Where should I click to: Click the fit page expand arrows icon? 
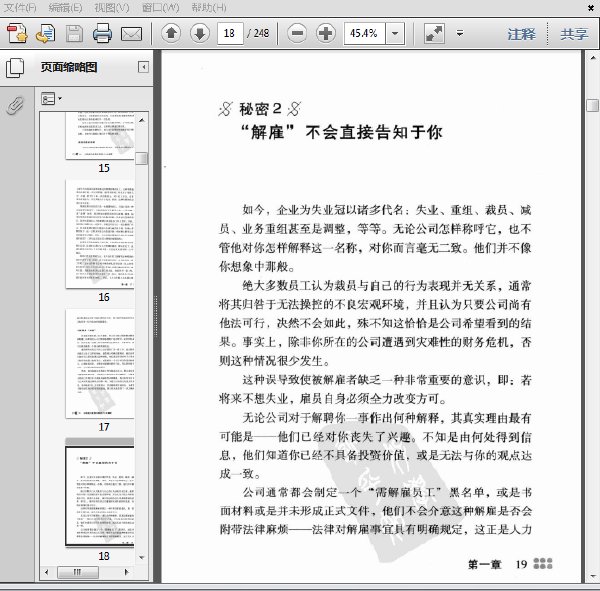[x=434, y=34]
